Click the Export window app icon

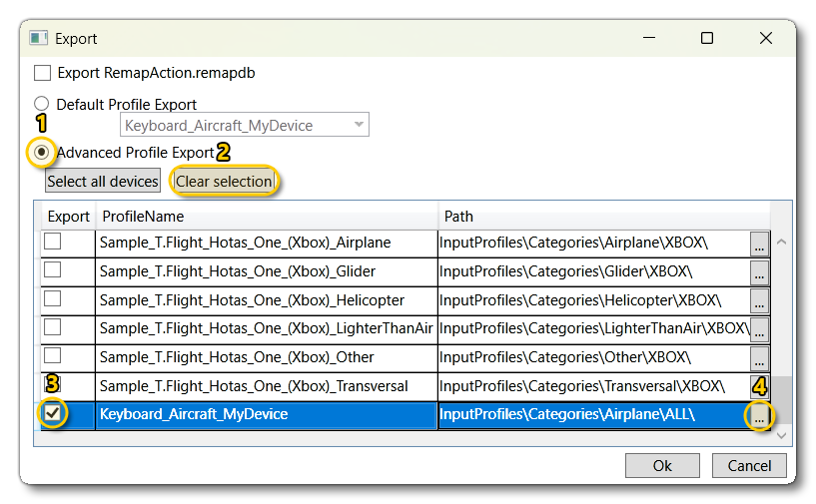(x=39, y=39)
